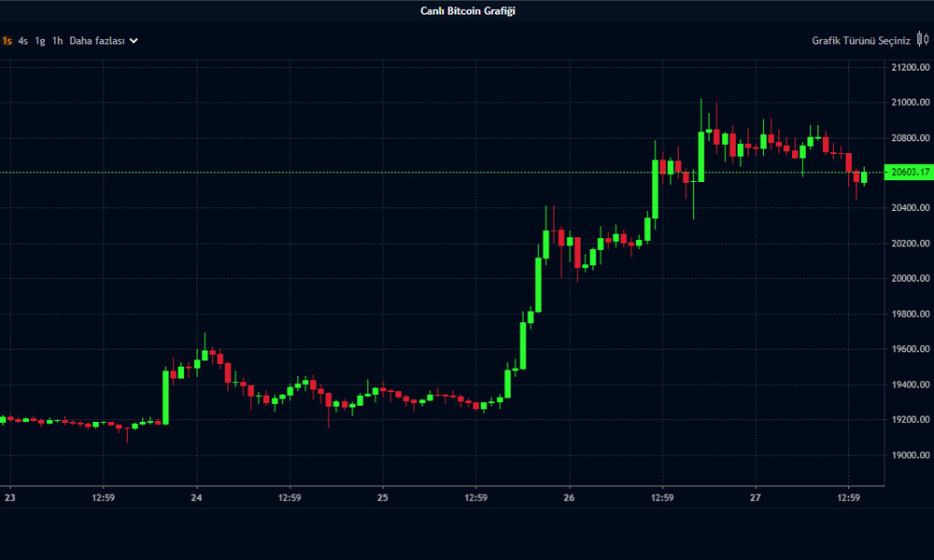
Task: Click 20000.00 on the price scale
Action: click(x=911, y=279)
